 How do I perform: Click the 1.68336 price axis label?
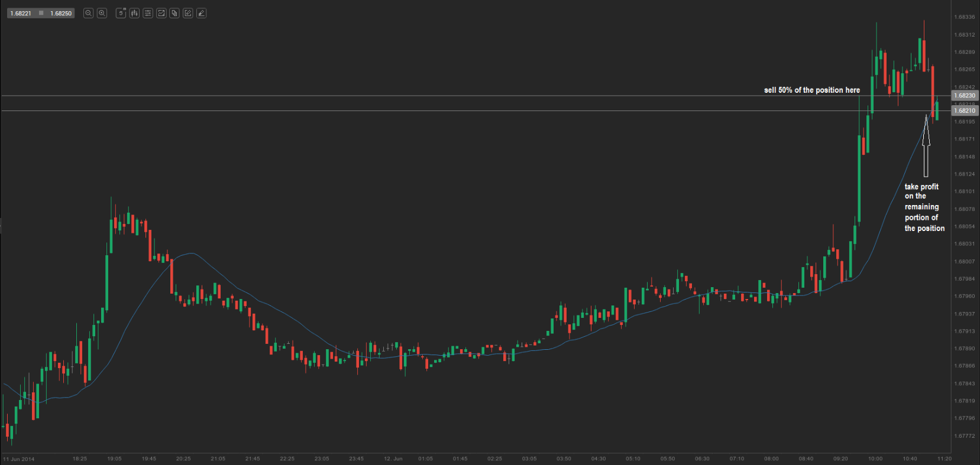click(x=964, y=17)
